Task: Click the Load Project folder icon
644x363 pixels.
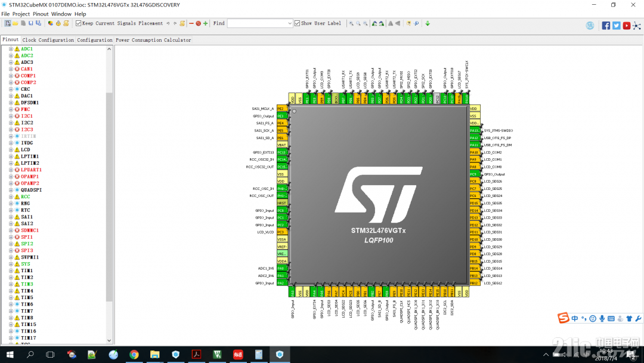Action: pyautogui.click(x=15, y=23)
